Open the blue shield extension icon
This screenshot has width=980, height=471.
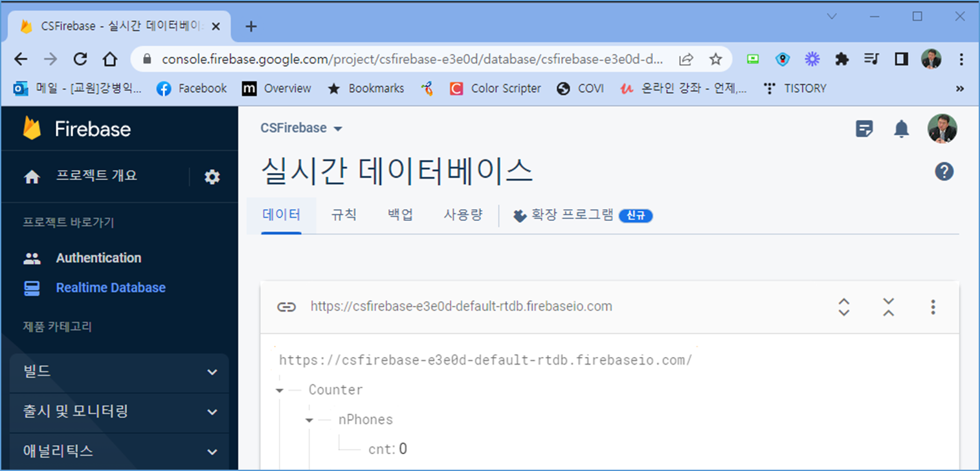click(783, 59)
